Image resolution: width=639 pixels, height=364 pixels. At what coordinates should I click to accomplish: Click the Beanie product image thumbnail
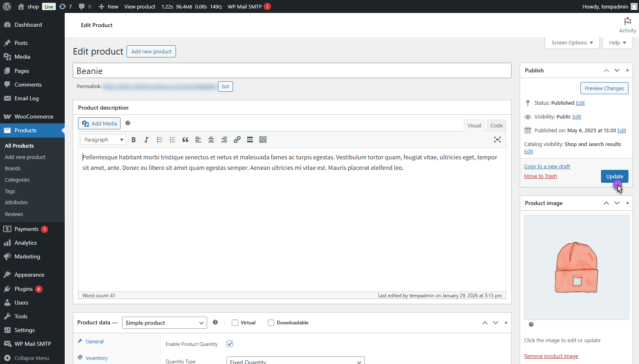pyautogui.click(x=576, y=267)
